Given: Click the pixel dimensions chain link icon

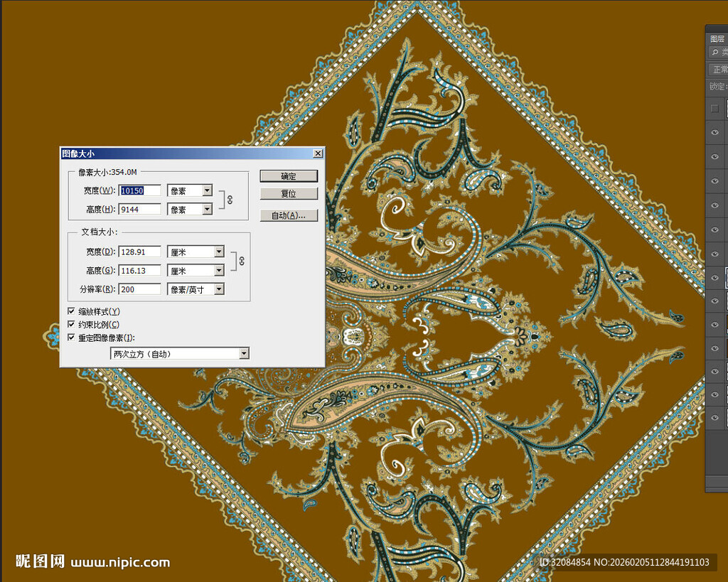Looking at the screenshot, I should pos(230,200).
